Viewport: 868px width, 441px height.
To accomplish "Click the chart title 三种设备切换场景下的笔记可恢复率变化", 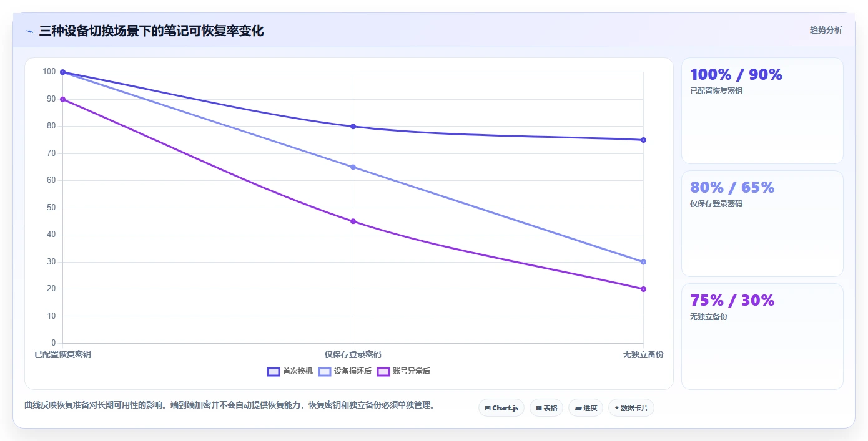I will (151, 31).
